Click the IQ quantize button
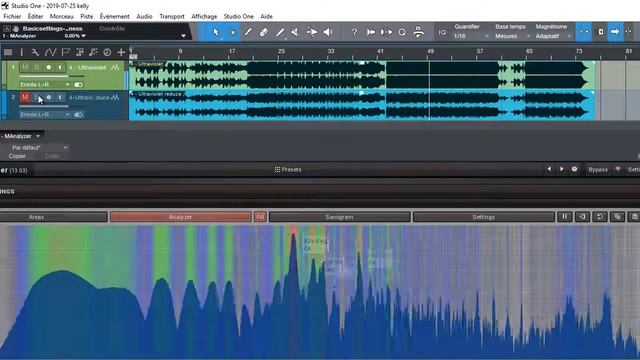The image size is (640, 360). (442, 32)
